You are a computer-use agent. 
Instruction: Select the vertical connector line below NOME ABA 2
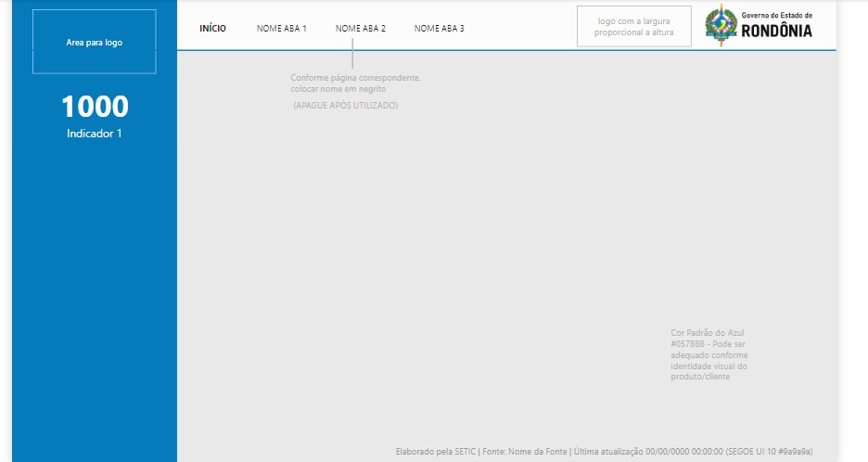352,53
